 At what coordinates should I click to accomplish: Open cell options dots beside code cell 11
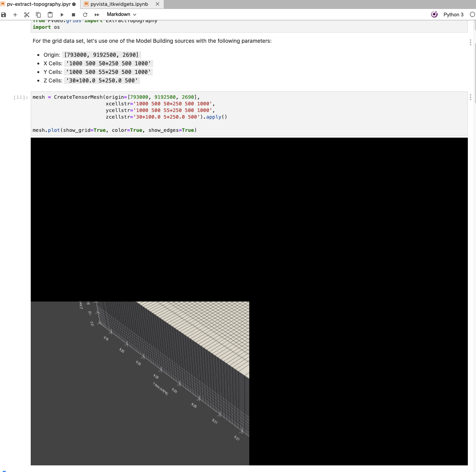471,97
